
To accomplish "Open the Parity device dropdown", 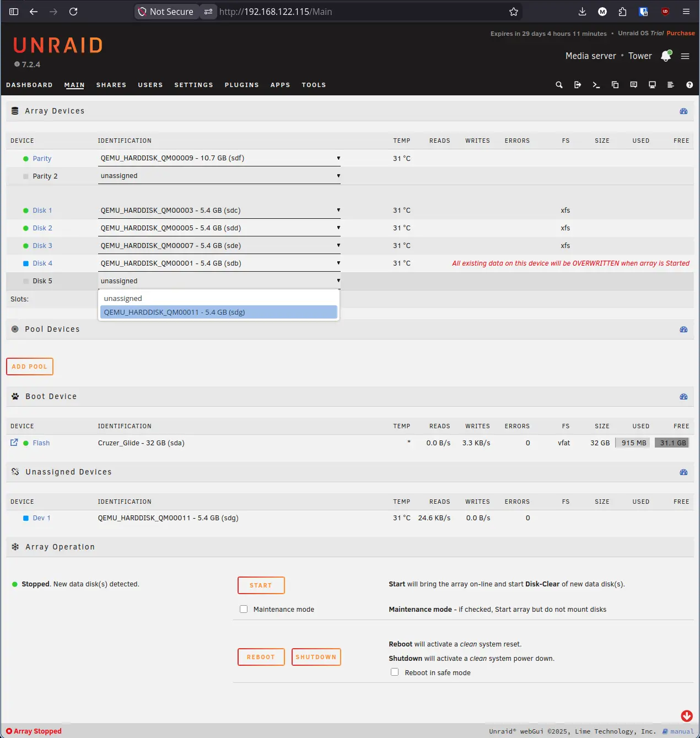I will [219, 158].
